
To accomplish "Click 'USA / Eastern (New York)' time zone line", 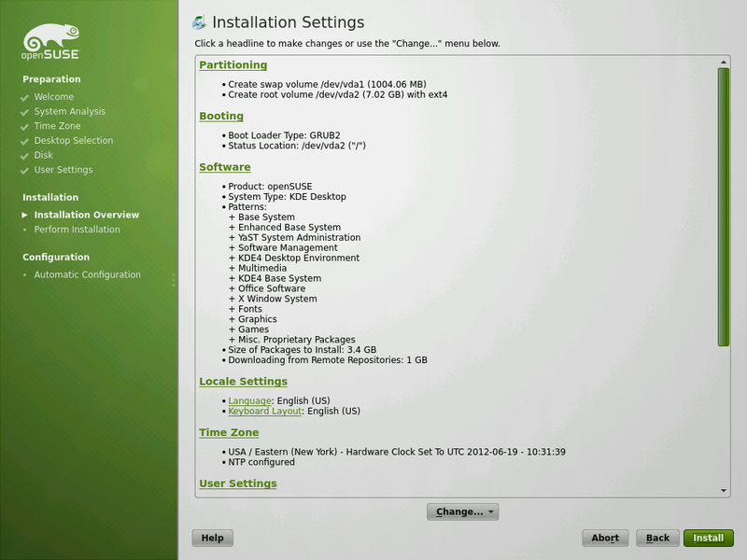I will click(397, 452).
